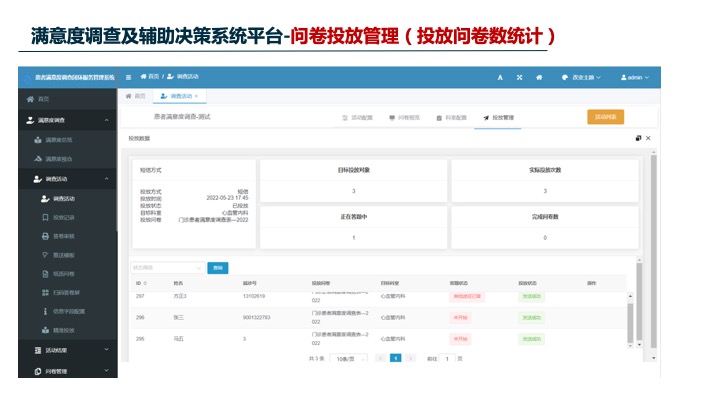Click the 活动结果 list icon
Viewport: 720px width, 405px height.
[38, 350]
